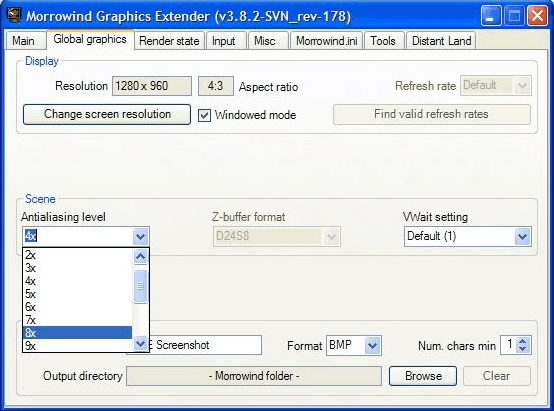Open the Distant Land tab

pos(441,41)
